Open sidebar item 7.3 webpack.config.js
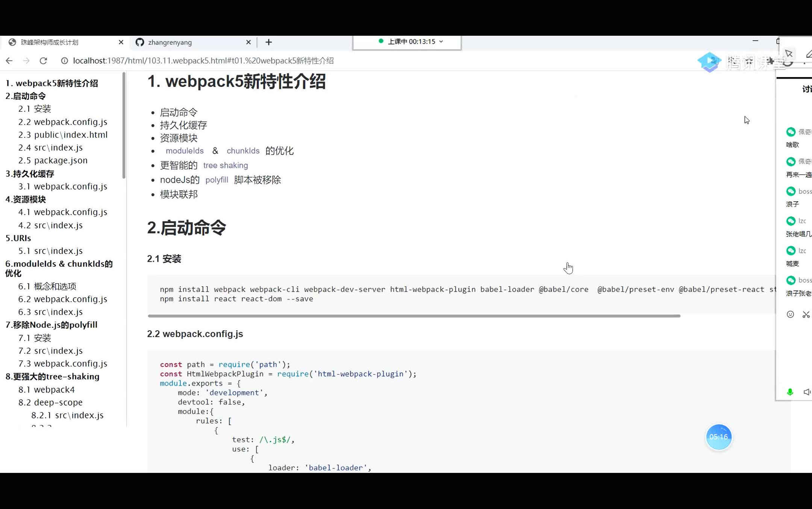The width and height of the screenshot is (812, 509). click(63, 363)
